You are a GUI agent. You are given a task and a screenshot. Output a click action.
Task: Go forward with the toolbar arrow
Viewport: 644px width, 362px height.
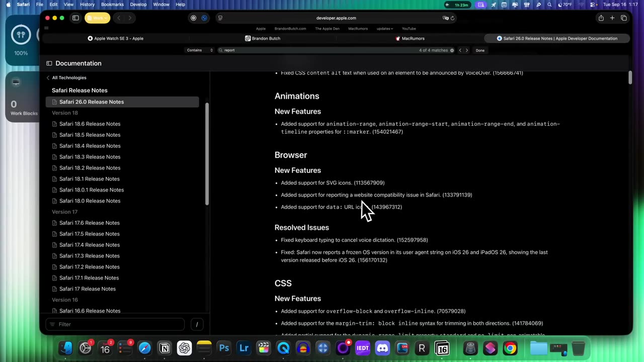(x=130, y=18)
